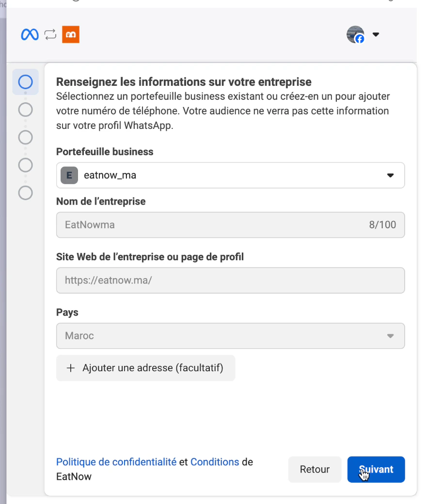Click the sync arrows icon in header
426x504 pixels.
(x=50, y=34)
